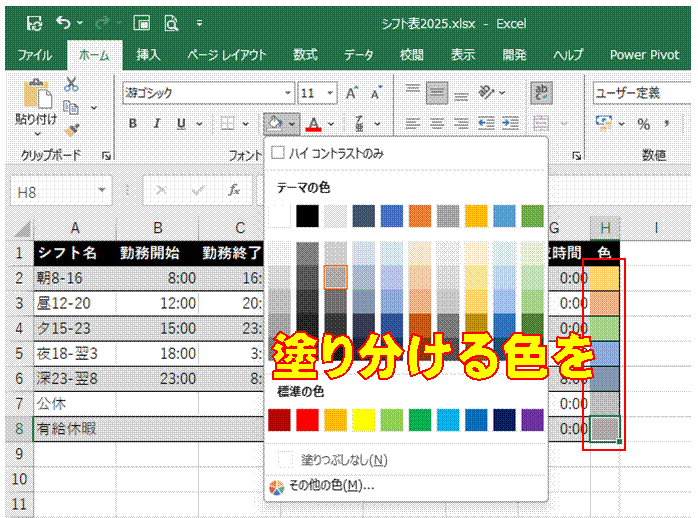Click the Select All corner triangle
698x518 pixels.
pos(21,229)
